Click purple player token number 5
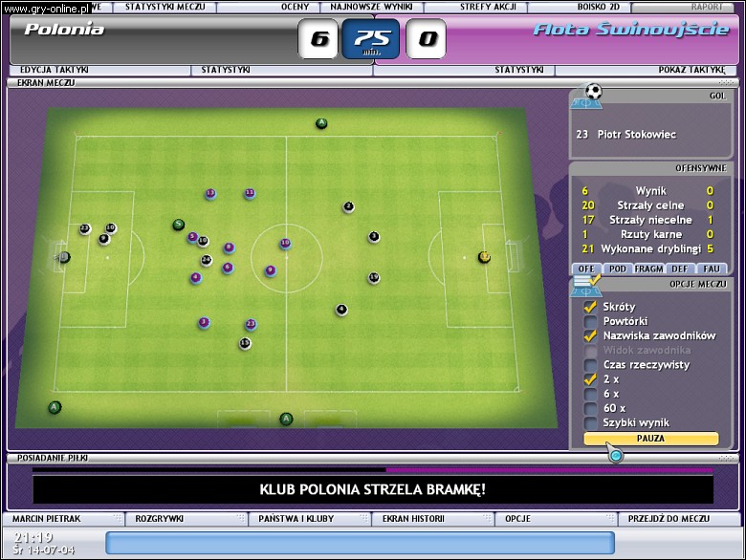This screenshot has width=746, height=560. [192, 237]
